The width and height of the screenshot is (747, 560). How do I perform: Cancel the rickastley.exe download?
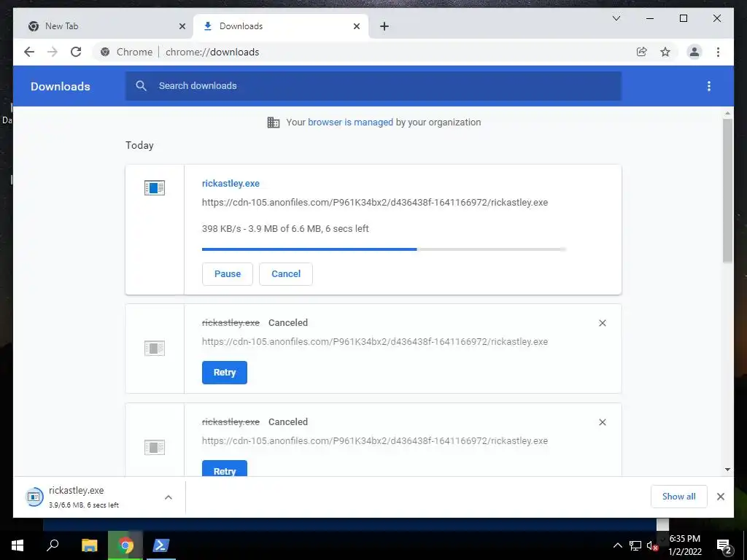(x=286, y=274)
